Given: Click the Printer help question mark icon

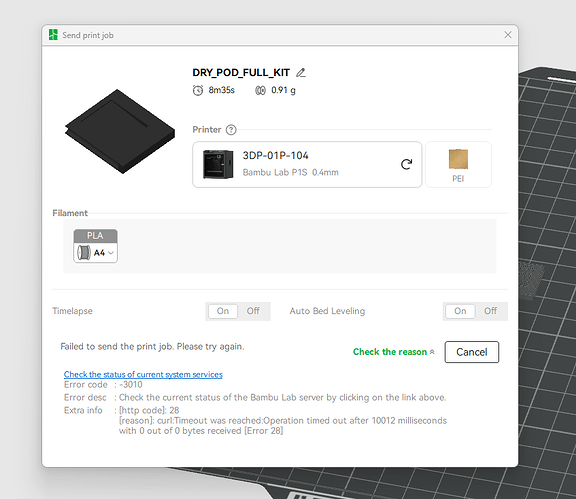Looking at the screenshot, I should (231, 130).
